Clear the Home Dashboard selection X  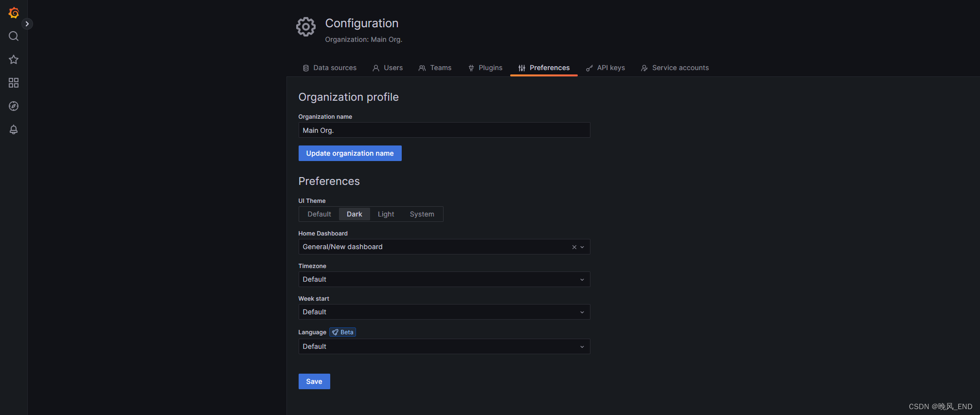pos(574,247)
